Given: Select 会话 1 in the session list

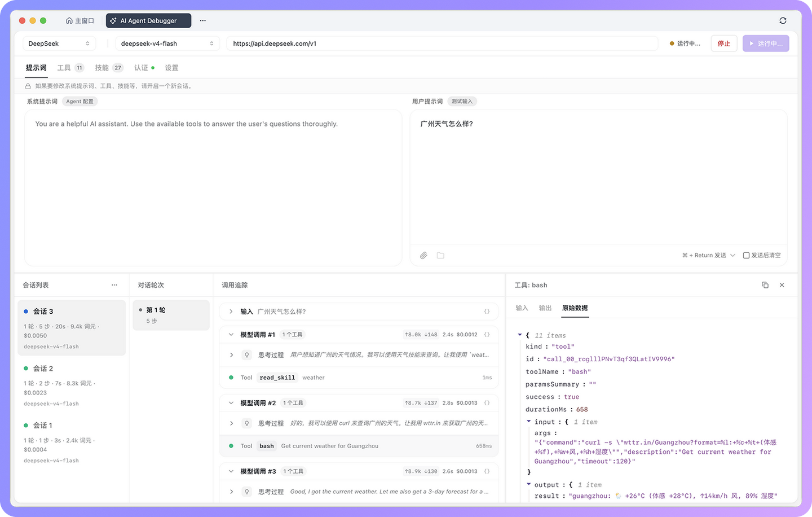Looking at the screenshot, I should tap(72, 442).
